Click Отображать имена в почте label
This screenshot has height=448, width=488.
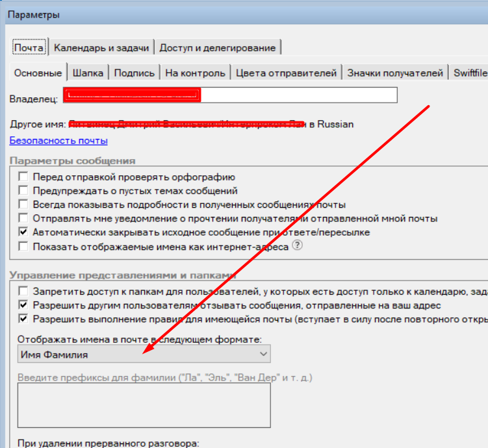(140, 339)
